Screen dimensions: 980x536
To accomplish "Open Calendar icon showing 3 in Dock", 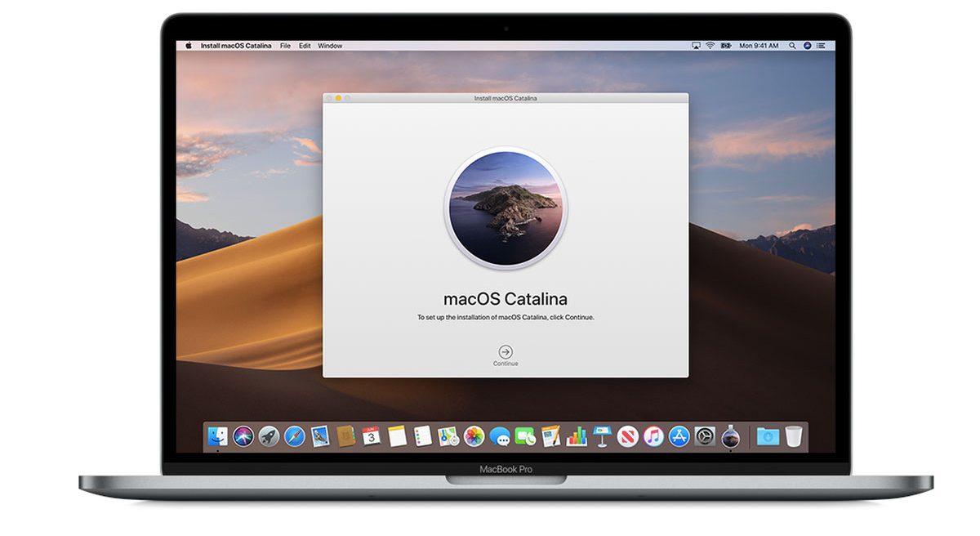I will 372,436.
